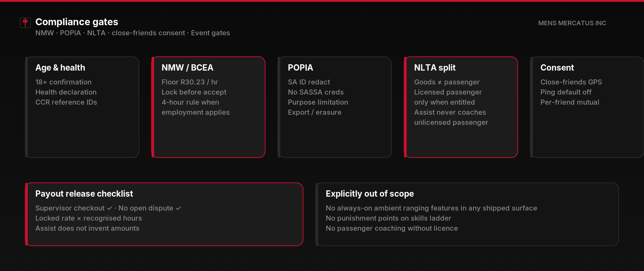The image size is (644, 271).
Task: Click the Explicitly out of scope panel
Action: tap(467, 214)
